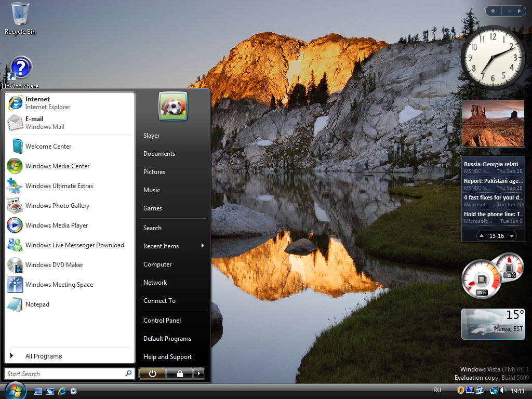Viewport: 532px width, 399px height.
Task: Open Russia-Georgia headline in feed gadget
Action: (x=493, y=167)
